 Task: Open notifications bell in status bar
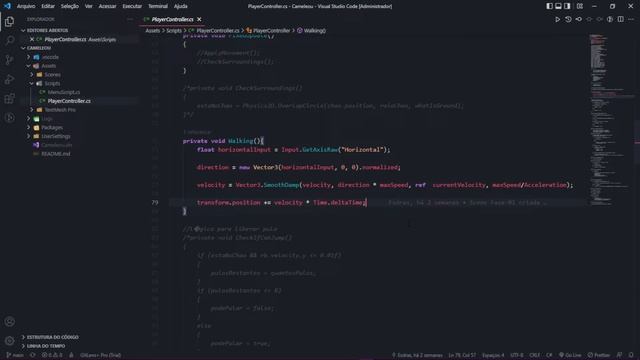[631, 355]
